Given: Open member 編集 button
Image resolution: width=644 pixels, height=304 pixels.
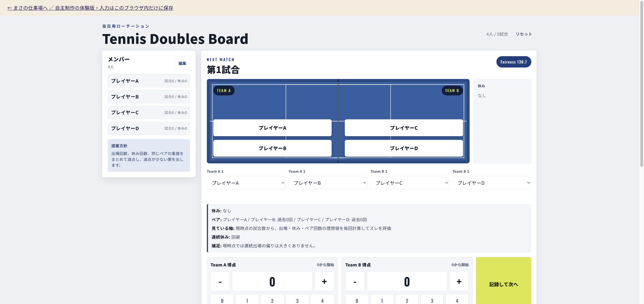Looking at the screenshot, I should pos(182,63).
